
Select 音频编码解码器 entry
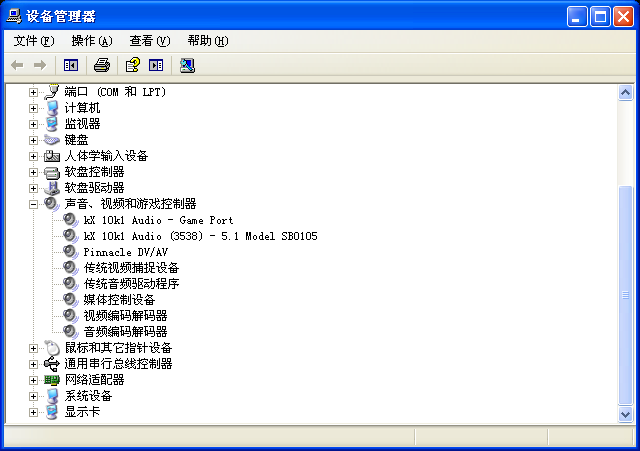pos(125,331)
